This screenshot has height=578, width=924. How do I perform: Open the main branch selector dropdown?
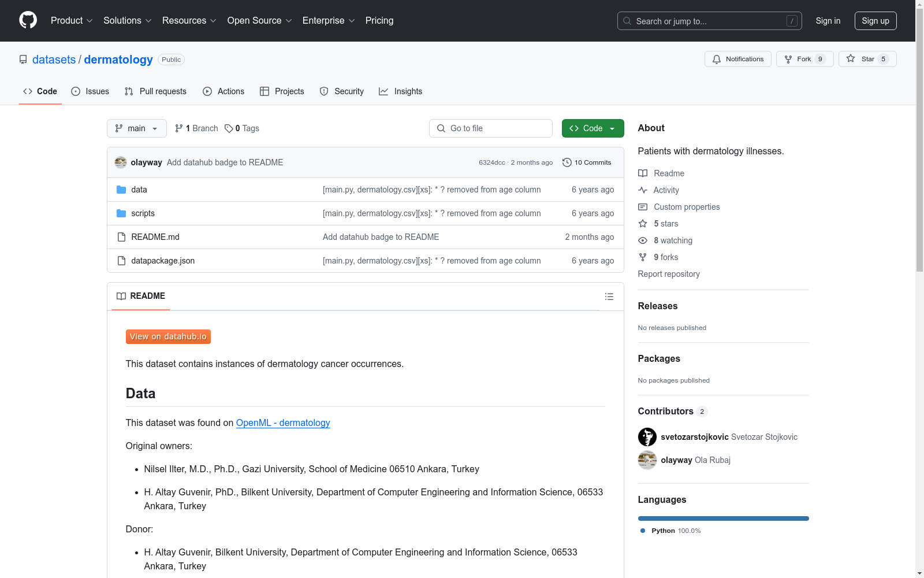(137, 128)
